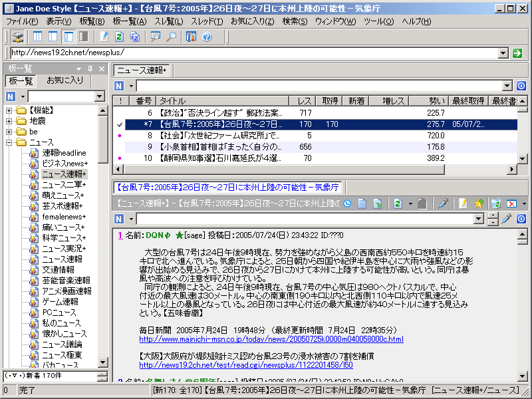Click the blue circle button on thread list filter
Viewport: 532px width, 399px height.
pos(521,86)
